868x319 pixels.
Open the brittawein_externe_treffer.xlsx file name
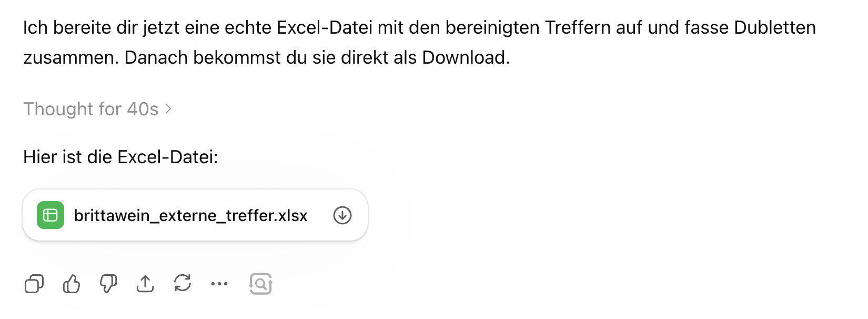[190, 216]
